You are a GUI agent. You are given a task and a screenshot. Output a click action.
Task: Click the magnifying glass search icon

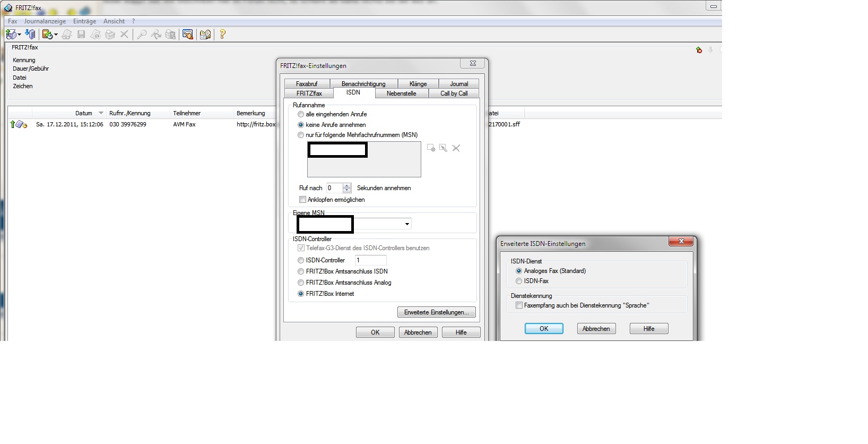[142, 35]
